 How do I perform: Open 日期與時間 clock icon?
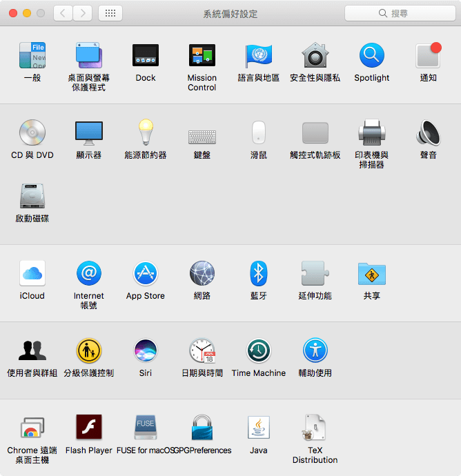202,350
